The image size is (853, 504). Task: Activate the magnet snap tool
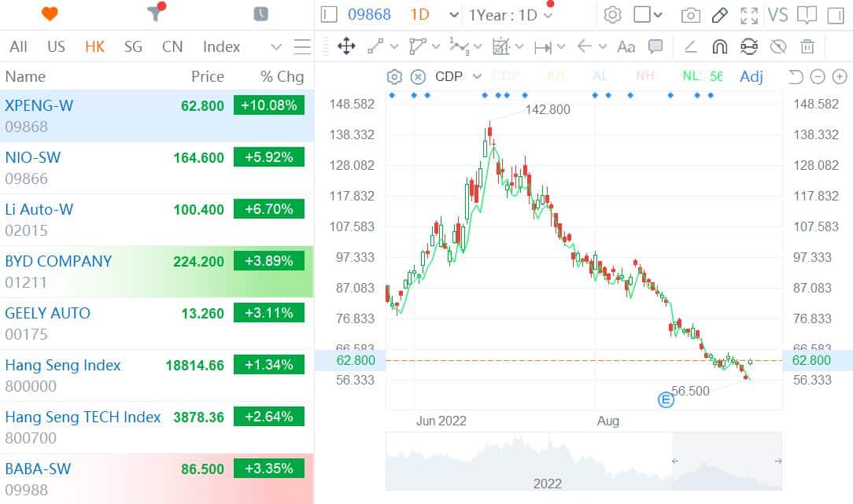719,47
